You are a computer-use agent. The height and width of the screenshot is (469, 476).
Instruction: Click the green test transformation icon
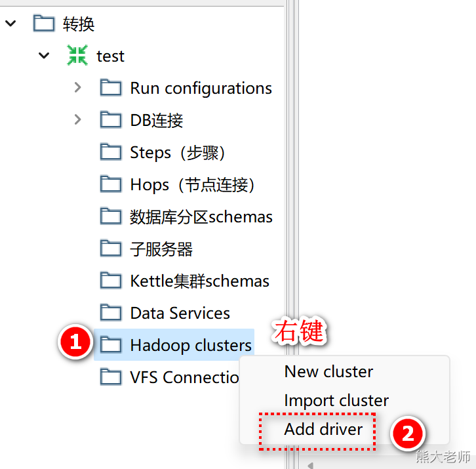(x=77, y=55)
